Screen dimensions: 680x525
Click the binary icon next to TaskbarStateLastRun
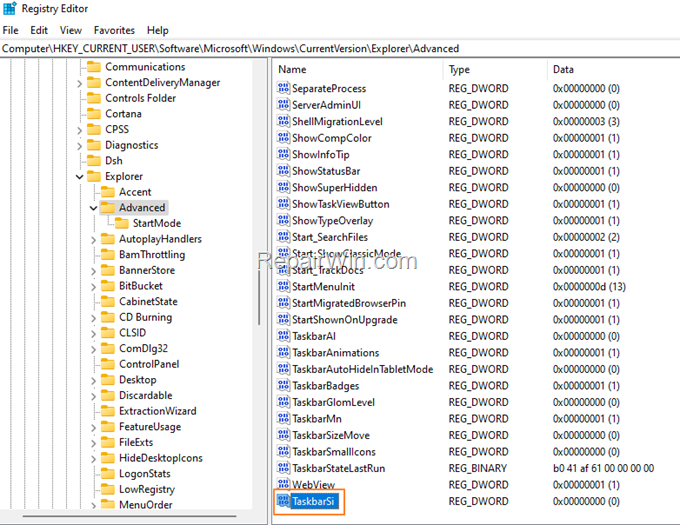click(x=283, y=468)
